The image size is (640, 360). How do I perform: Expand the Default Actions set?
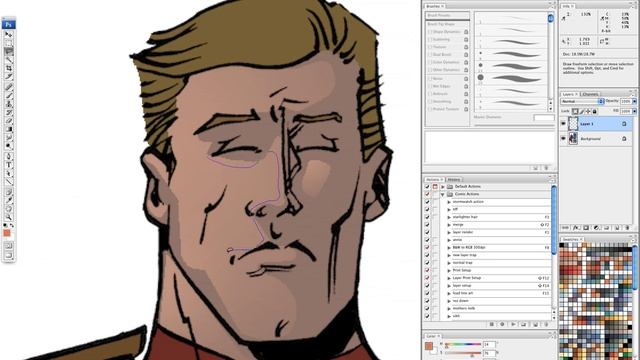[x=442, y=187]
